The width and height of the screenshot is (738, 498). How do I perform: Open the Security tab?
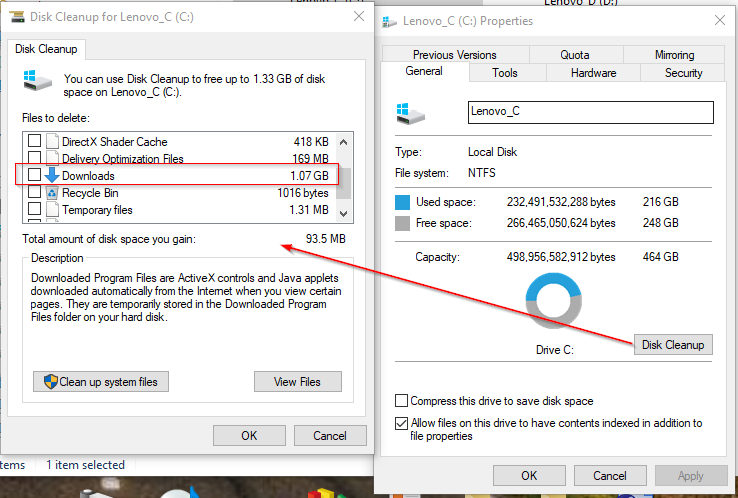683,73
